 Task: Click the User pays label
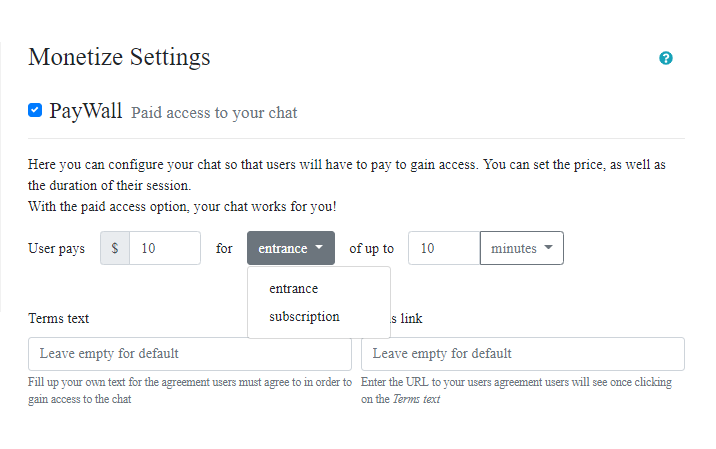pos(56,249)
